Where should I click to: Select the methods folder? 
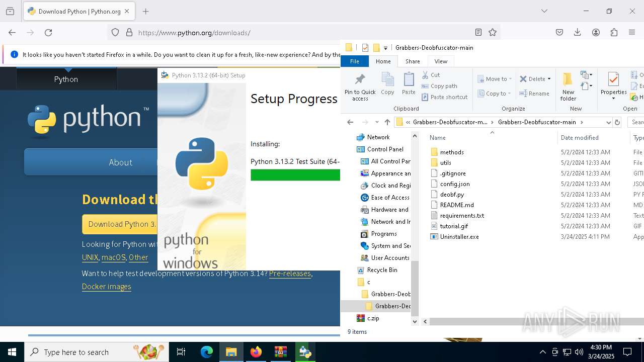[x=452, y=152]
